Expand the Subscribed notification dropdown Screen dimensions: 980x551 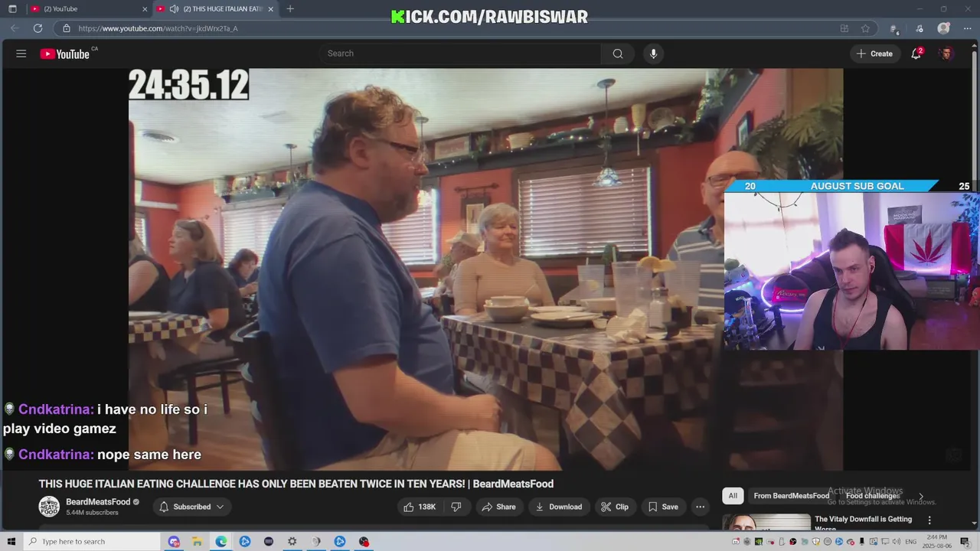[191, 507]
